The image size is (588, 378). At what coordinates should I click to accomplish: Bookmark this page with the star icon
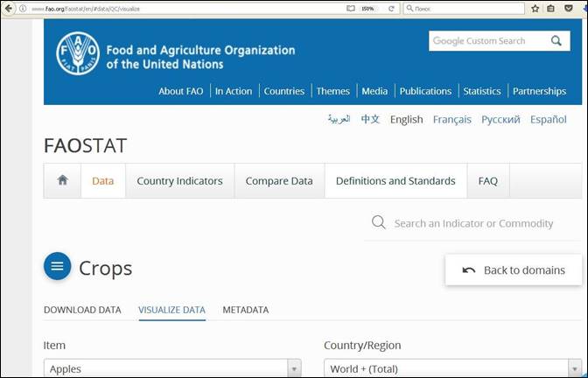pos(535,8)
